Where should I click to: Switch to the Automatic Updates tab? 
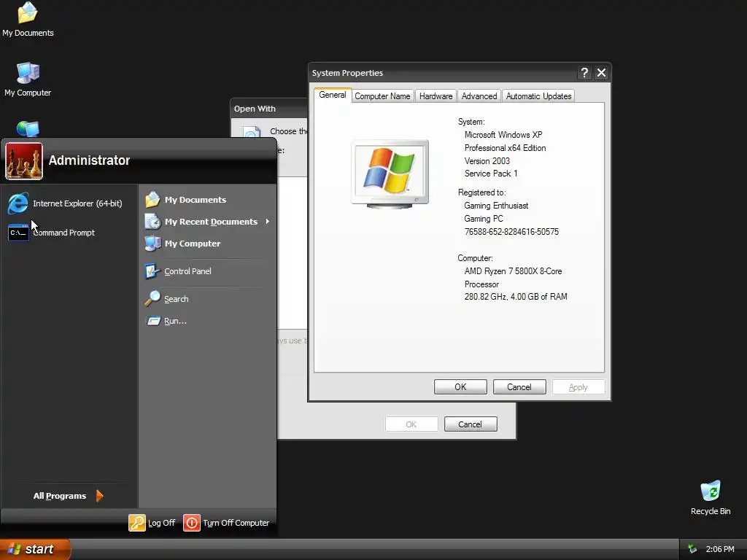coord(538,96)
